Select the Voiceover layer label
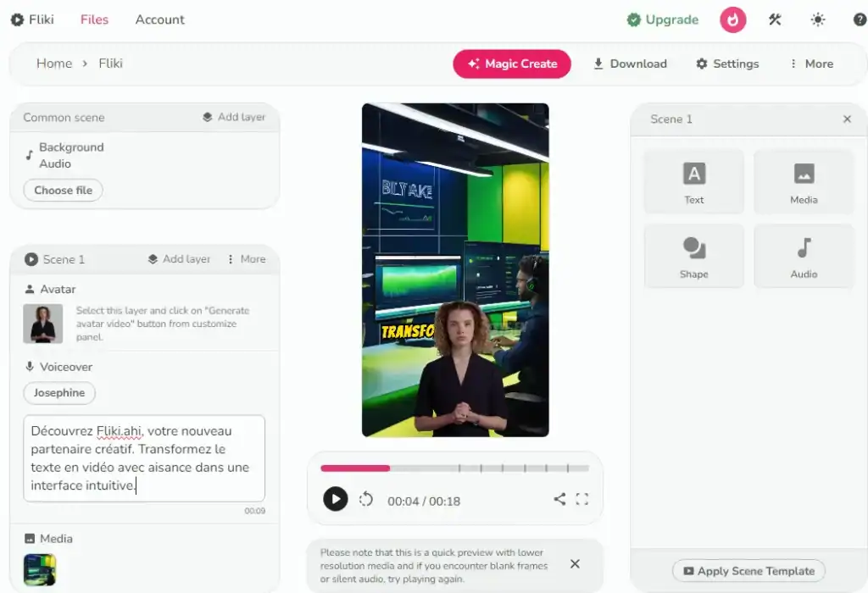 tap(66, 367)
